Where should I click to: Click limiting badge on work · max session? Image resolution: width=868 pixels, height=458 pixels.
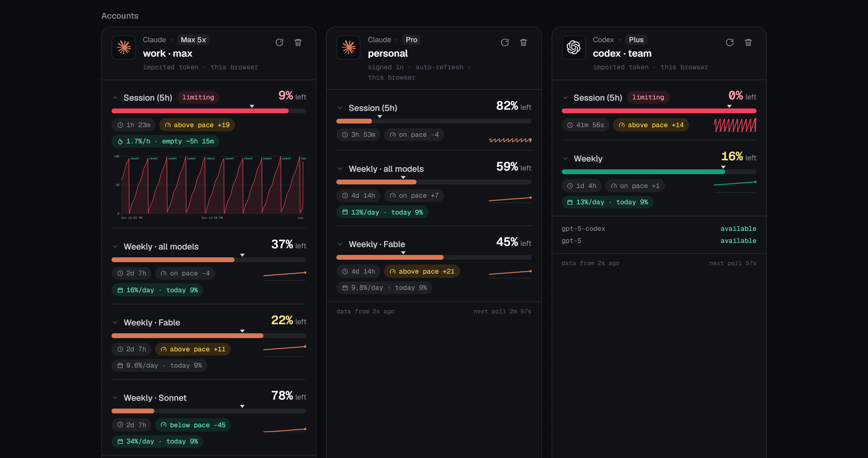click(198, 97)
